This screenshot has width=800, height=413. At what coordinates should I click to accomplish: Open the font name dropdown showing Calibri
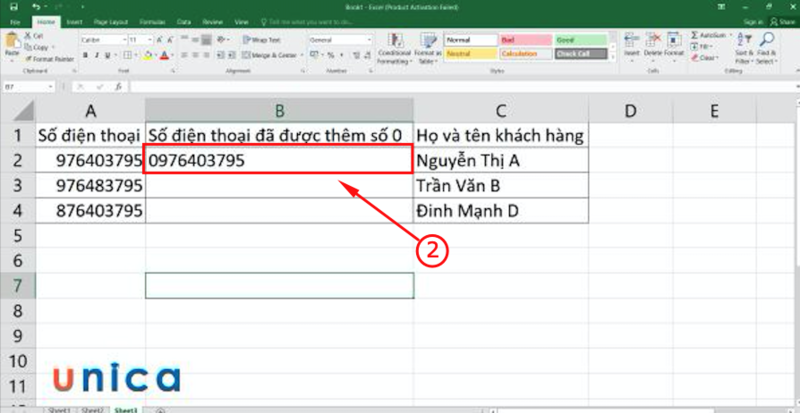pos(101,39)
